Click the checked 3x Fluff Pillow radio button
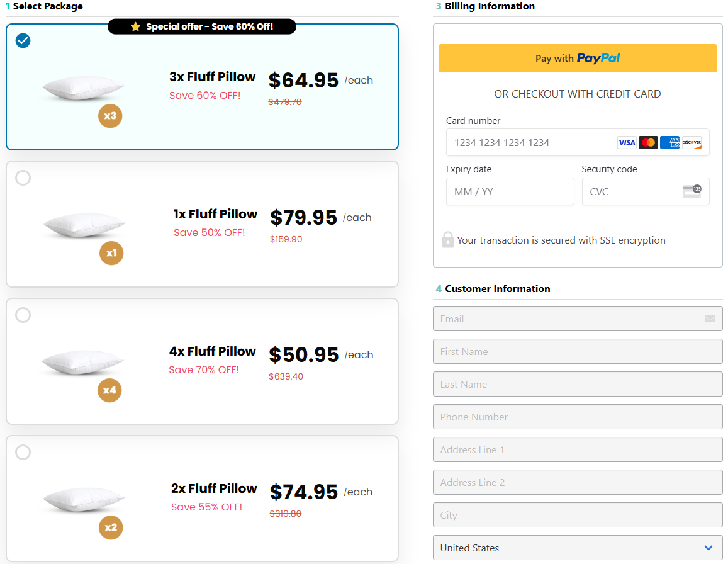The height and width of the screenshot is (564, 728). pyautogui.click(x=23, y=41)
